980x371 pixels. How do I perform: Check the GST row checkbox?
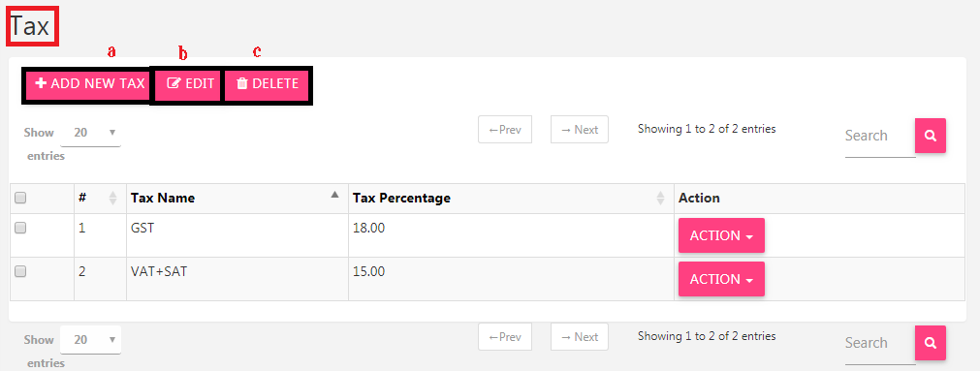click(20, 228)
